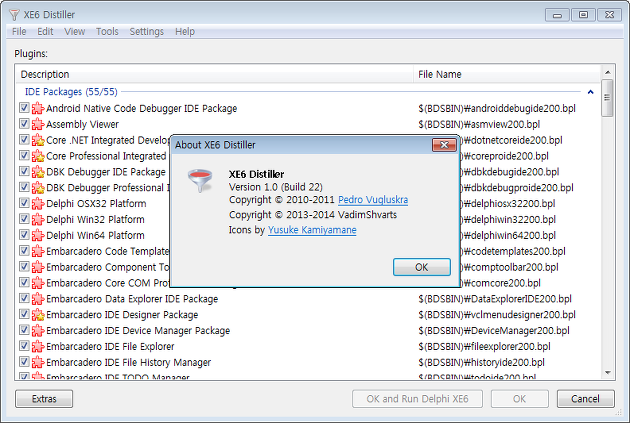This screenshot has height=423, width=630.
Task: Click the DBK Debugger IDE Package icon
Action: pos(38,172)
